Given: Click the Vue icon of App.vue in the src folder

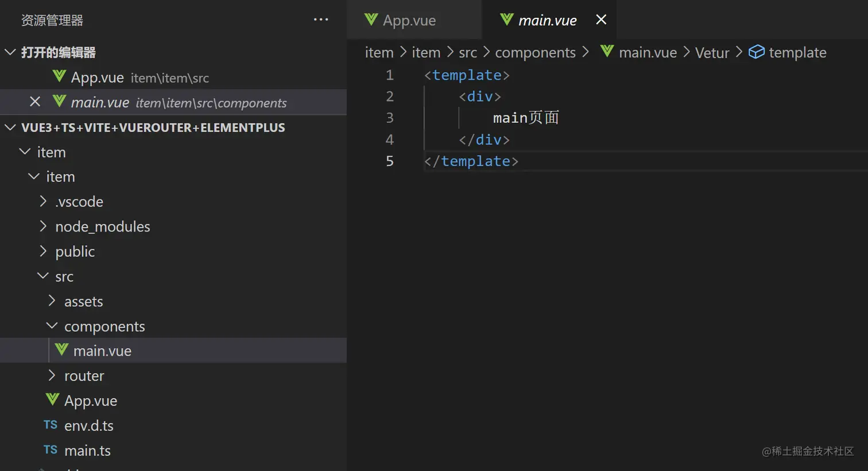Looking at the screenshot, I should coord(52,400).
